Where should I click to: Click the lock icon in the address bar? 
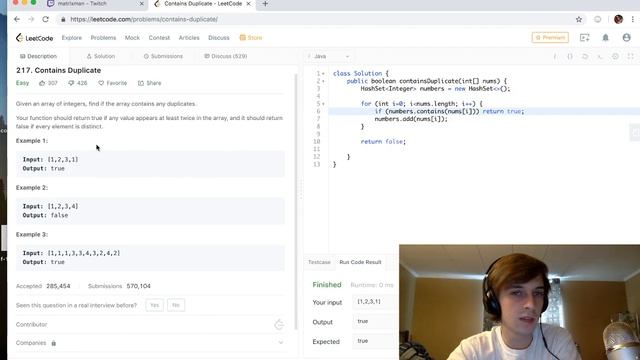[x=63, y=20]
